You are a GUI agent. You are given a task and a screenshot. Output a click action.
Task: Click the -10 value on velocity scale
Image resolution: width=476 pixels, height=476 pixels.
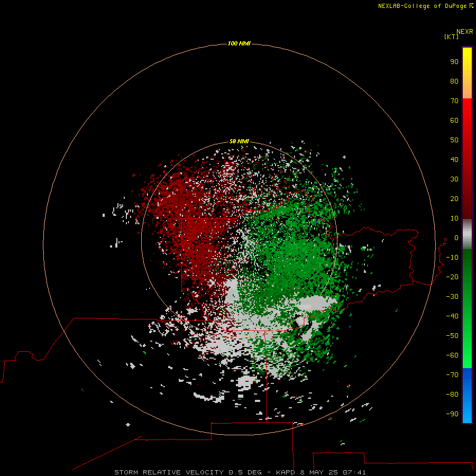click(x=452, y=258)
